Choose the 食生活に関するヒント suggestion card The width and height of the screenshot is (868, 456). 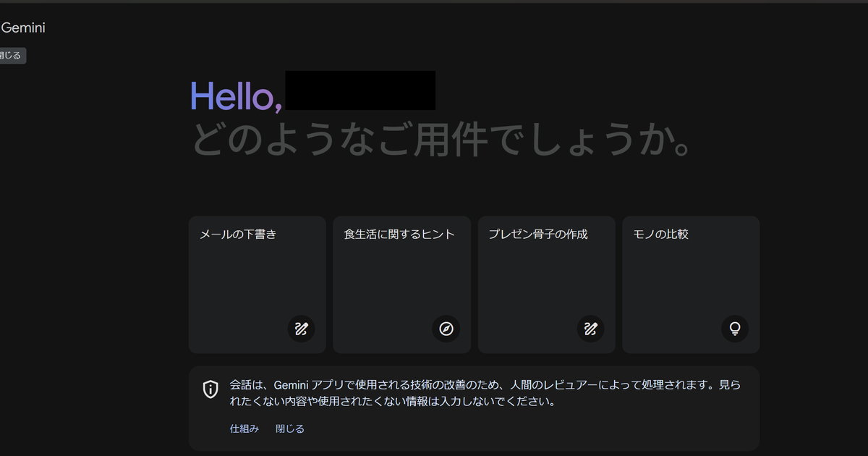pos(402,284)
